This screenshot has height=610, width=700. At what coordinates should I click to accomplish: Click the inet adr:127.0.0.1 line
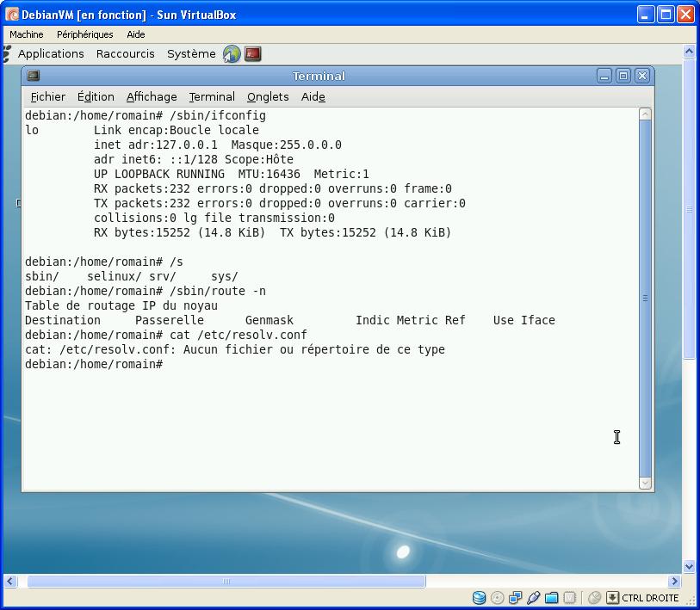[218, 145]
